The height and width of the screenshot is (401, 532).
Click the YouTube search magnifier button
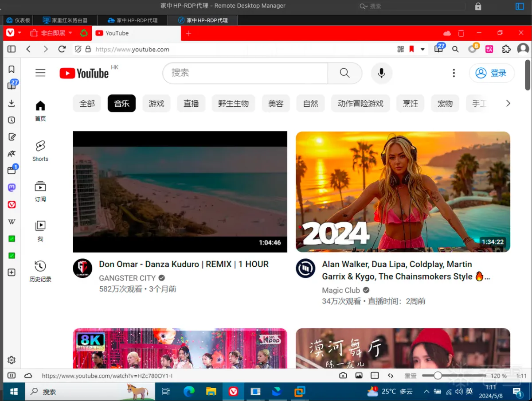tap(345, 73)
